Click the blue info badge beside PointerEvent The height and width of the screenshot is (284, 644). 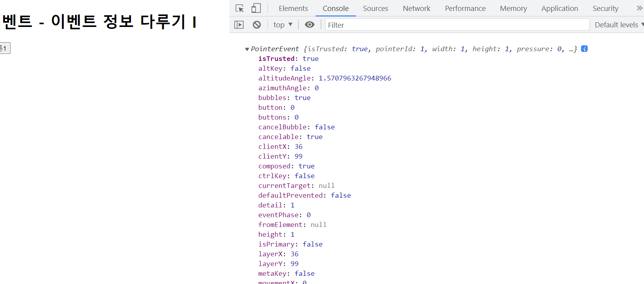584,49
